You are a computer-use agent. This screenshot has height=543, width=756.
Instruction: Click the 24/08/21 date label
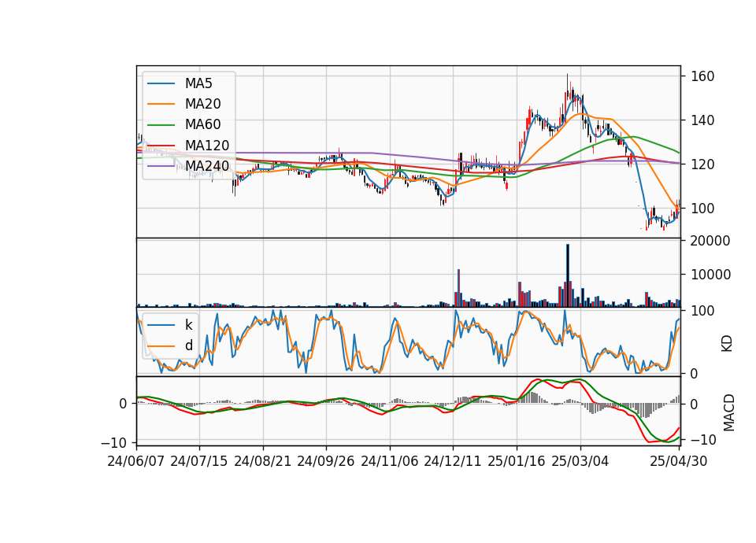tap(263, 461)
